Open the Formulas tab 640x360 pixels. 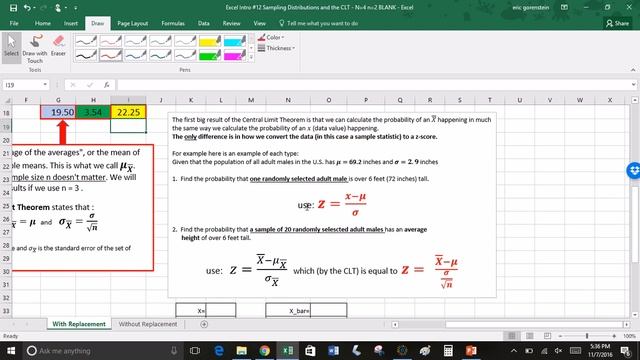pos(173,23)
